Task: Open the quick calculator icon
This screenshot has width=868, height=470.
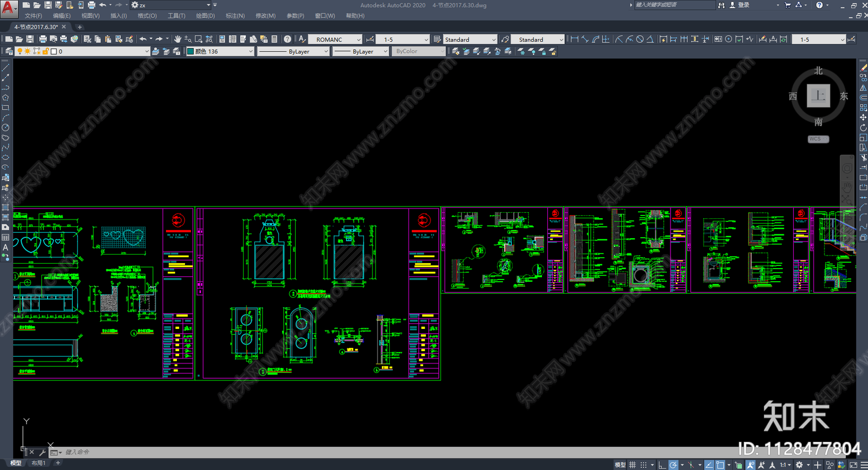Action: 275,39
